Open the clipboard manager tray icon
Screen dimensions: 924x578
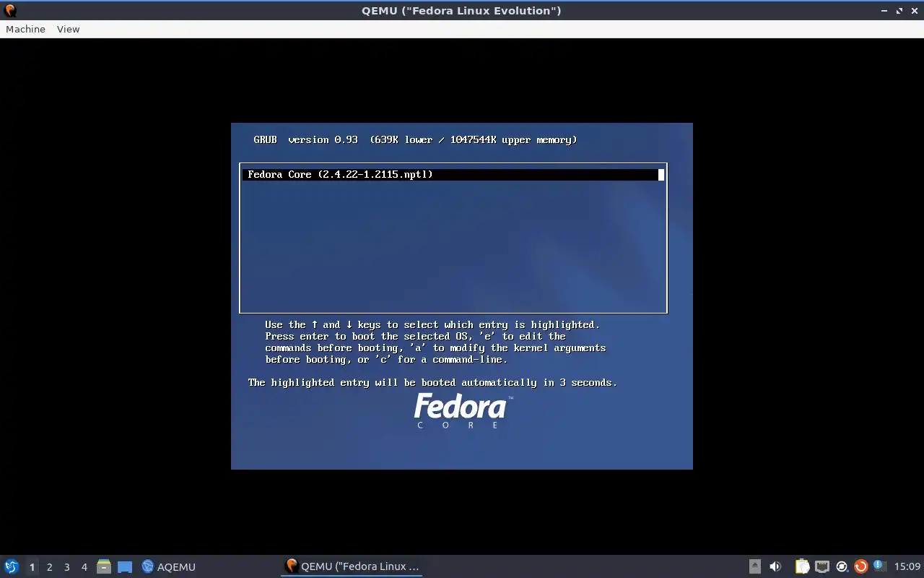802,566
